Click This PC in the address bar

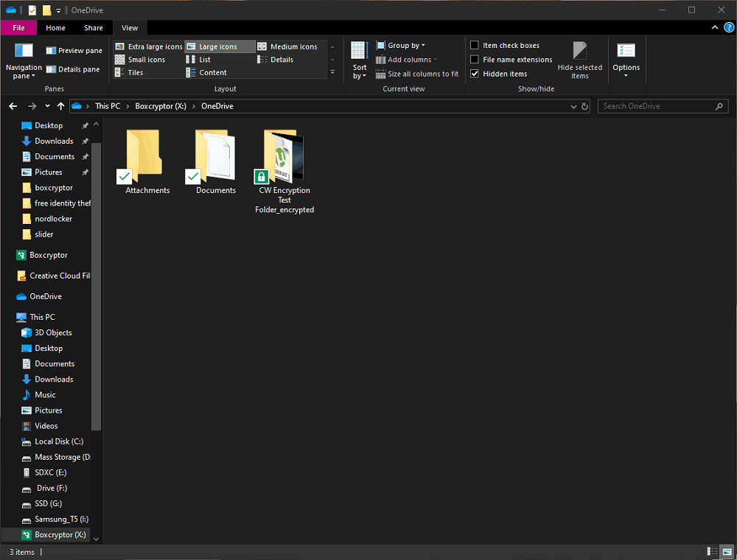click(108, 106)
